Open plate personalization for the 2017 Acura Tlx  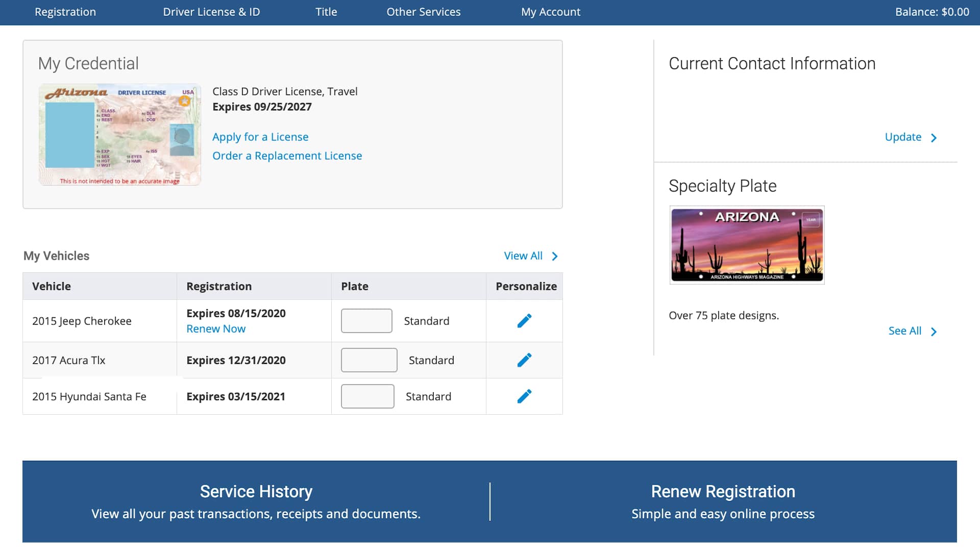tap(525, 360)
